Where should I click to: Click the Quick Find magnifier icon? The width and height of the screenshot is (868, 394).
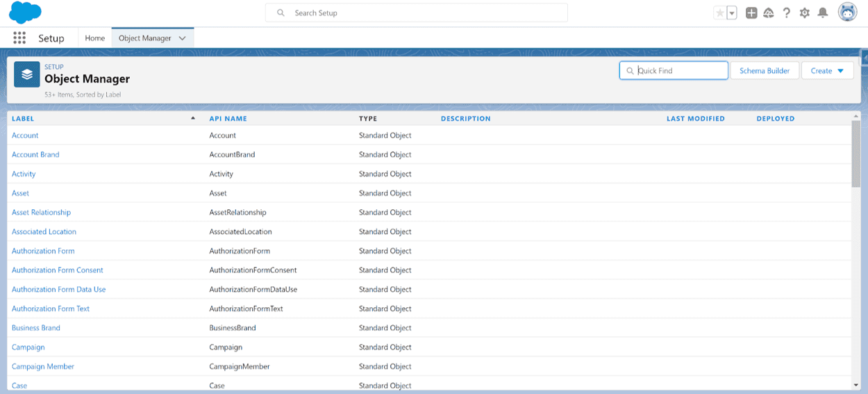click(x=631, y=71)
